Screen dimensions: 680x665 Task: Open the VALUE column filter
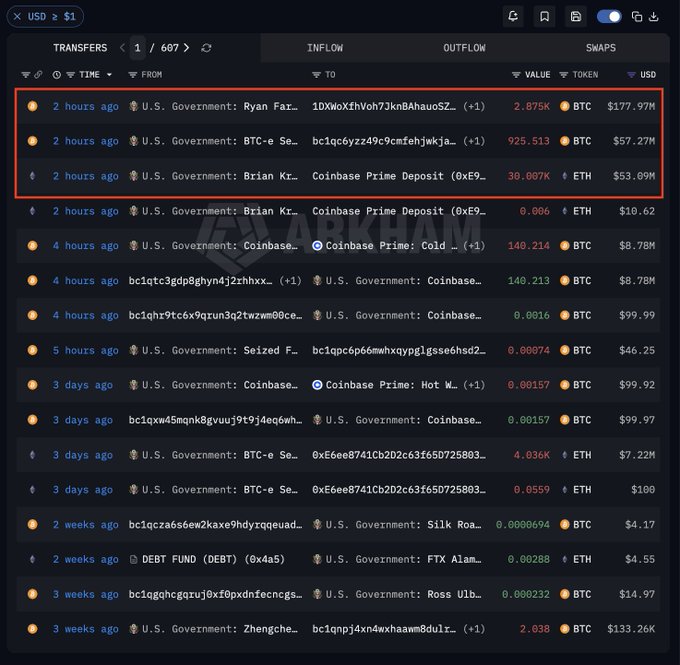[x=516, y=75]
